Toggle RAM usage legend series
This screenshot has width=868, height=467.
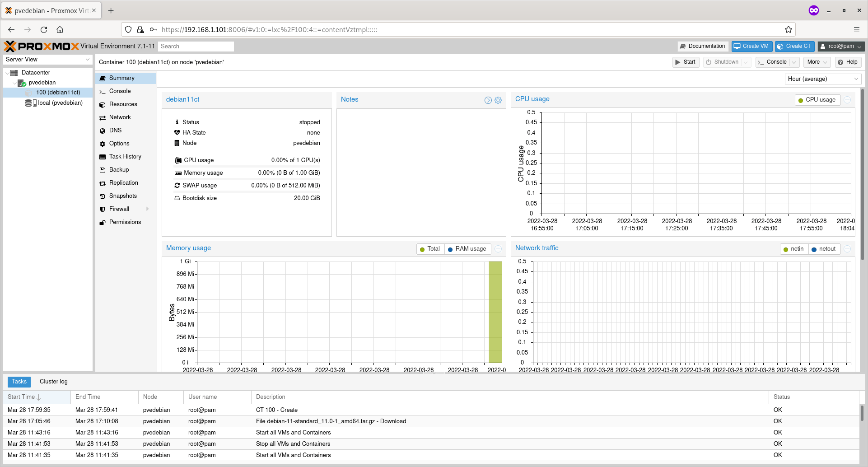click(467, 249)
